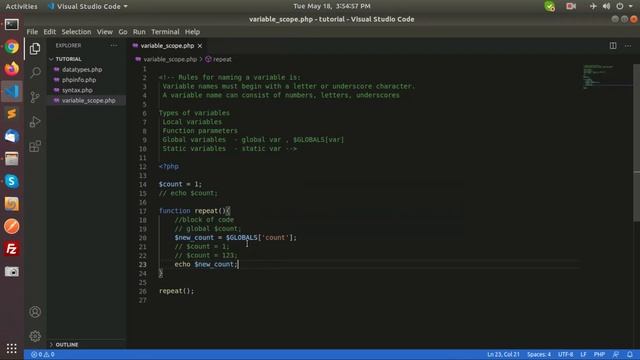
Task: Open the screenshot camera app in dock
Action: tap(11, 271)
